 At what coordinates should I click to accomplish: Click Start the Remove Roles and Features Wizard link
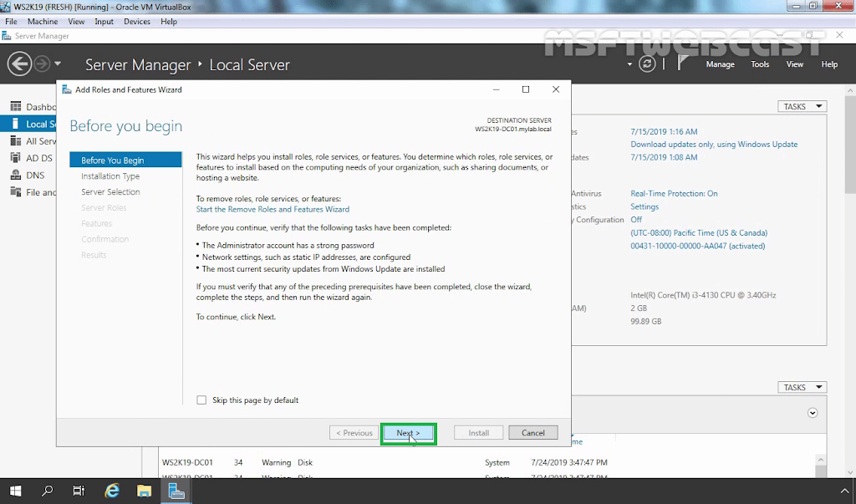point(273,209)
